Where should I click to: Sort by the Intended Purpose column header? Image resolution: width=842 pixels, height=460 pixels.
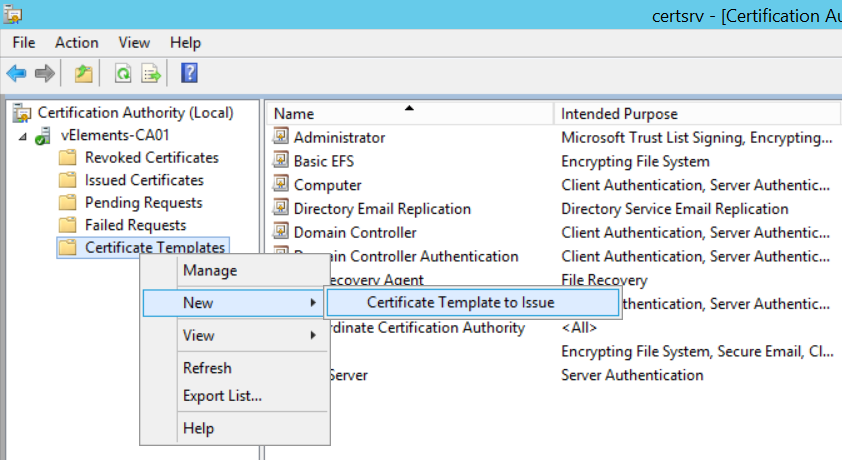point(696,114)
